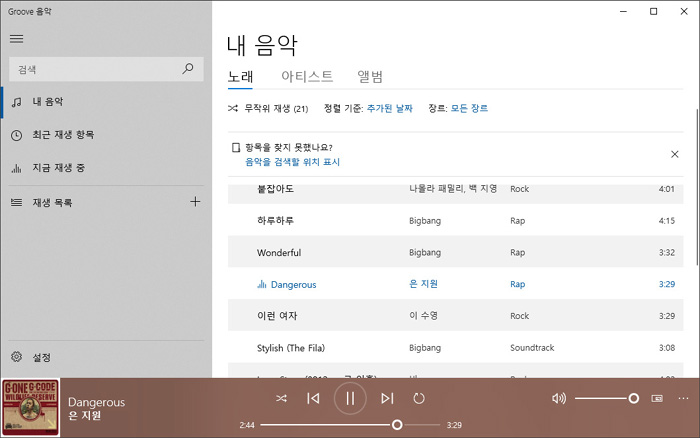Open genre filter 모든 장르
The height and width of the screenshot is (438, 700).
tap(469, 108)
